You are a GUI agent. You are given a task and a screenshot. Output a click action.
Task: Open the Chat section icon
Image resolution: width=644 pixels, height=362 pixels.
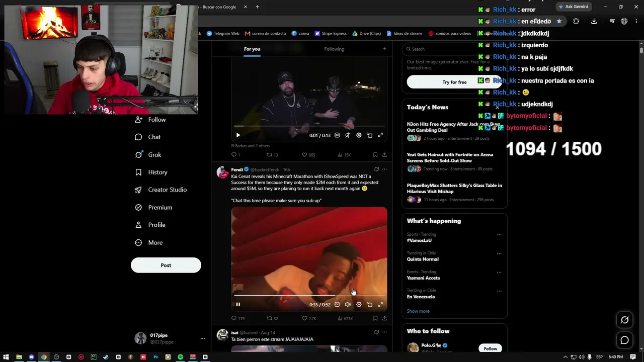coord(138,137)
